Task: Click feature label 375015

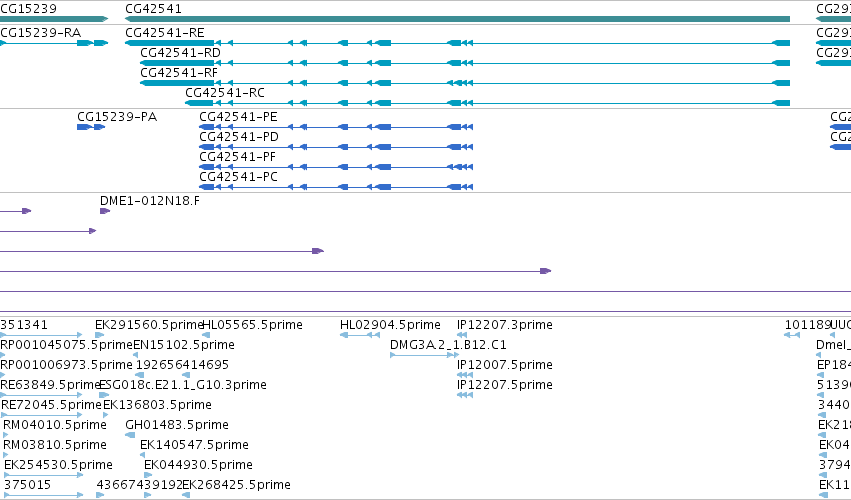Action: pyautogui.click(x=28, y=485)
